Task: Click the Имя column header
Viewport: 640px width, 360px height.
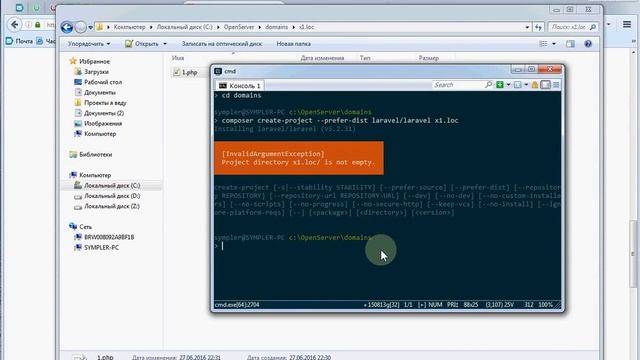Action: pos(178,58)
